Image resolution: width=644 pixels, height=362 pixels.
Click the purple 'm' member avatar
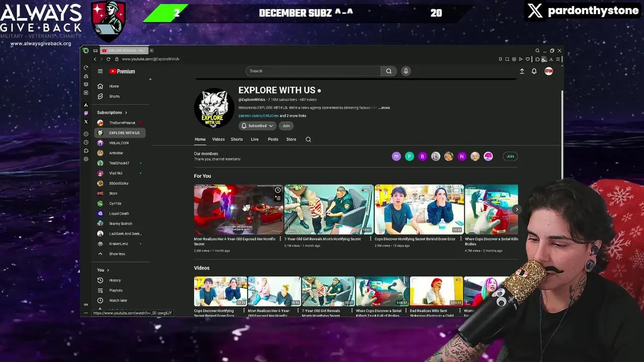(x=396, y=156)
